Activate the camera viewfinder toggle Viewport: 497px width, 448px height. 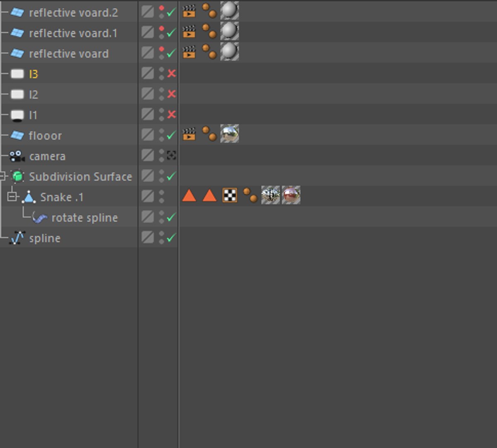tap(172, 156)
